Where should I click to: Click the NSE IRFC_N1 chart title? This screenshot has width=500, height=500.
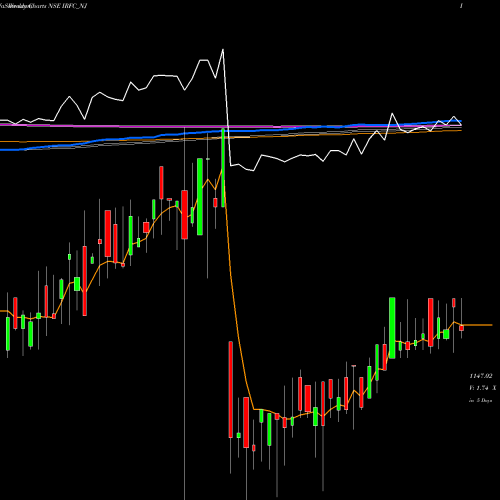(44, 6)
